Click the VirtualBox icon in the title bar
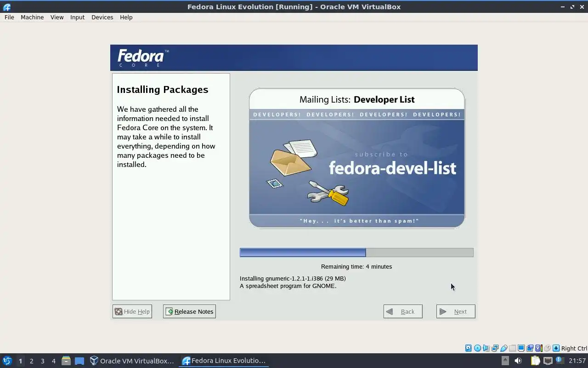 7,7
